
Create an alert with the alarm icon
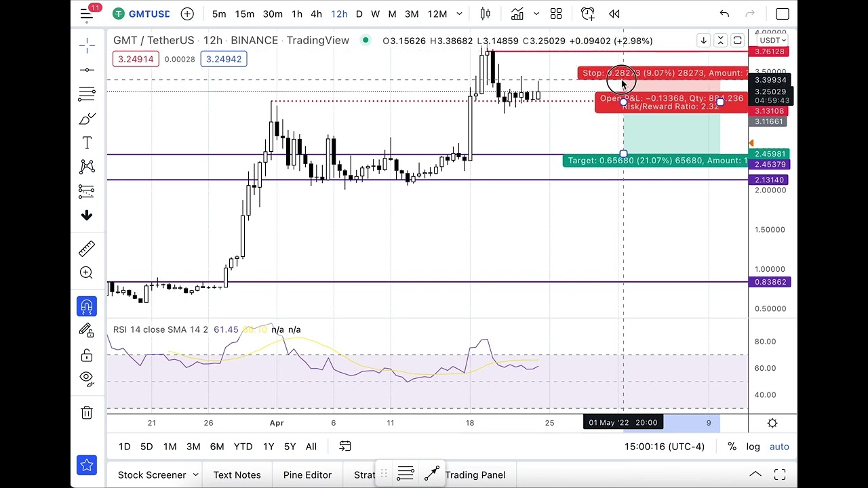coord(588,14)
